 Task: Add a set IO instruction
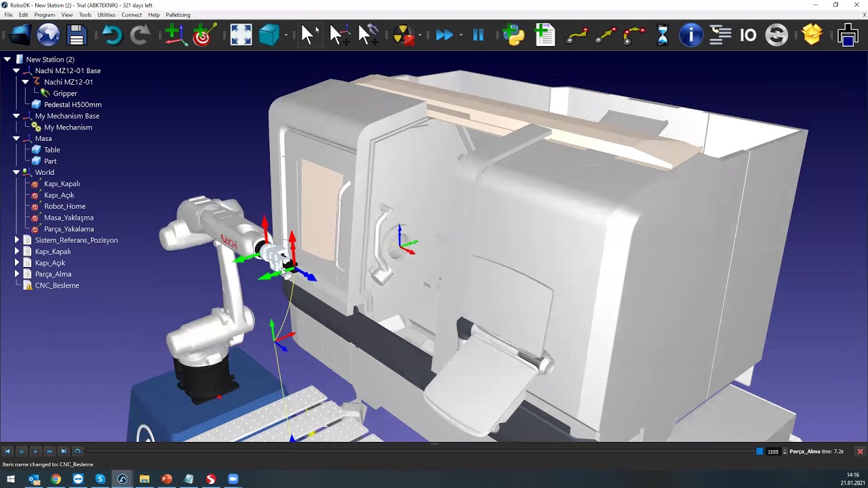(748, 35)
